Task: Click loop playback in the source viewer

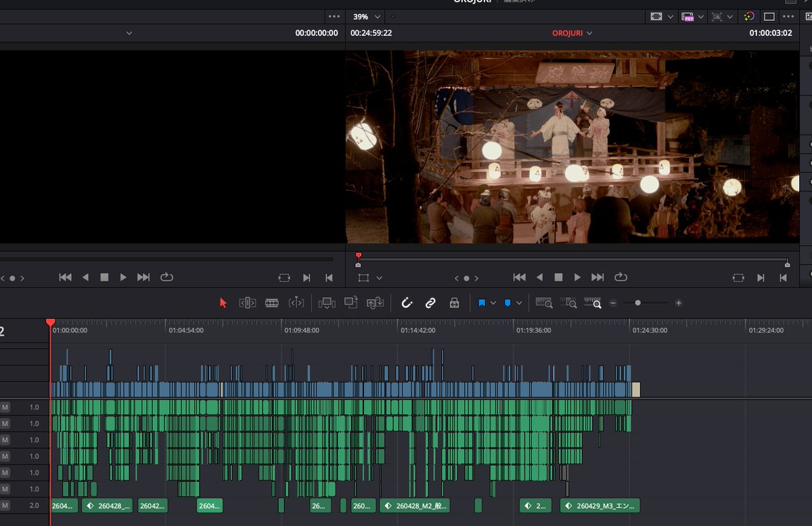Action: pos(166,278)
